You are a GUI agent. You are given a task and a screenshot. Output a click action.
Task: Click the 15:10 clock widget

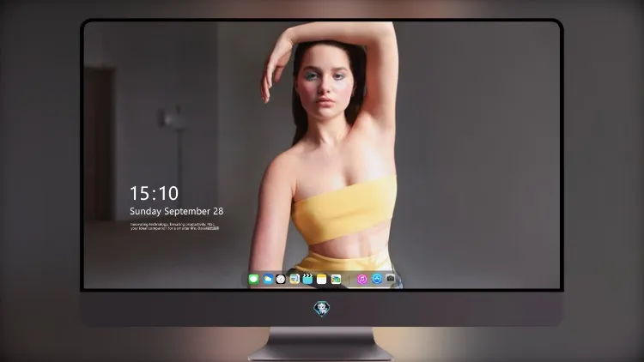point(154,193)
